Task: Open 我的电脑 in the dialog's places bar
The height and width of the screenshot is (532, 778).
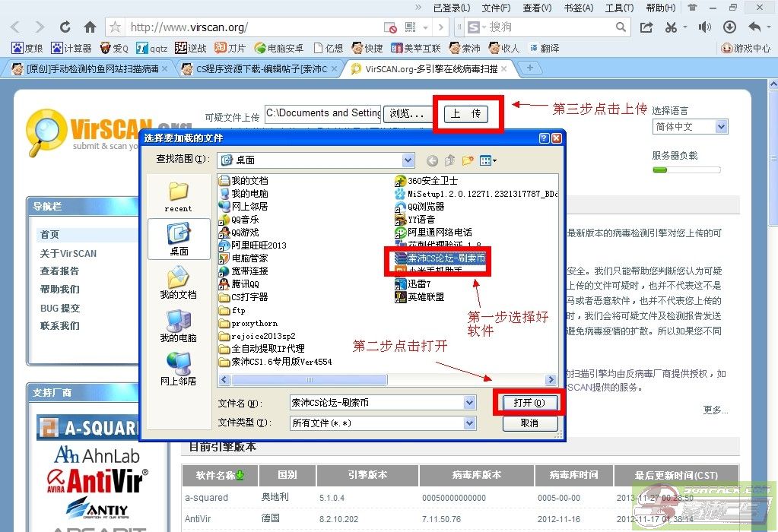Action: 178,327
